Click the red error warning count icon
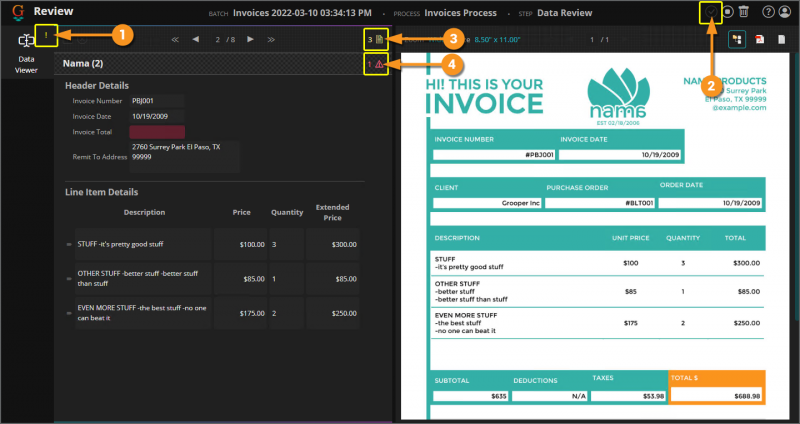 click(376, 65)
